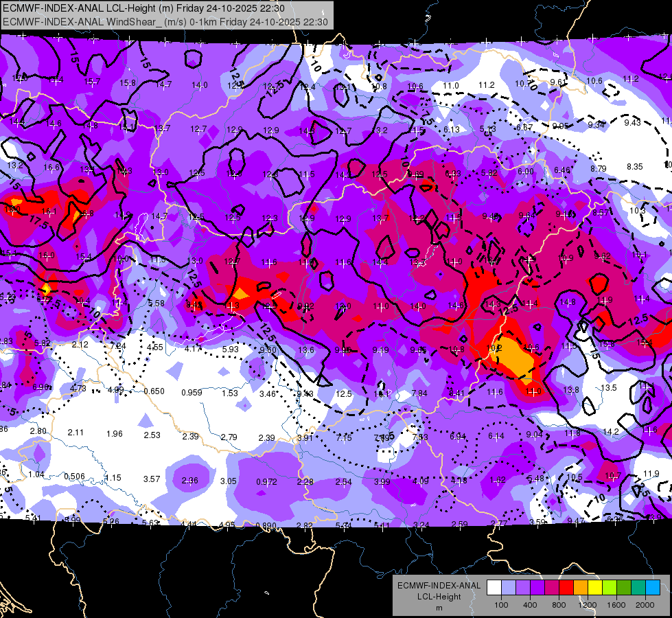The height and width of the screenshot is (618, 672).
Task: Click the pale lavender legend swatch
Action: click(x=508, y=588)
